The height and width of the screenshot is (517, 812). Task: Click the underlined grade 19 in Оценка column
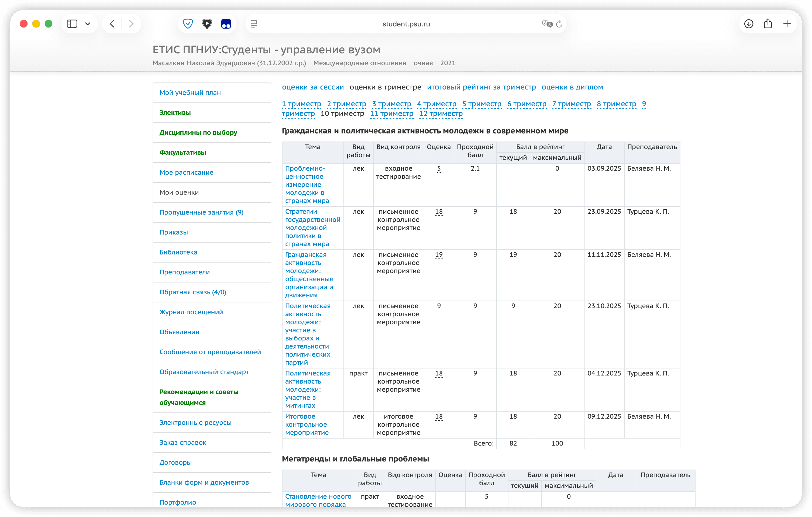439,255
